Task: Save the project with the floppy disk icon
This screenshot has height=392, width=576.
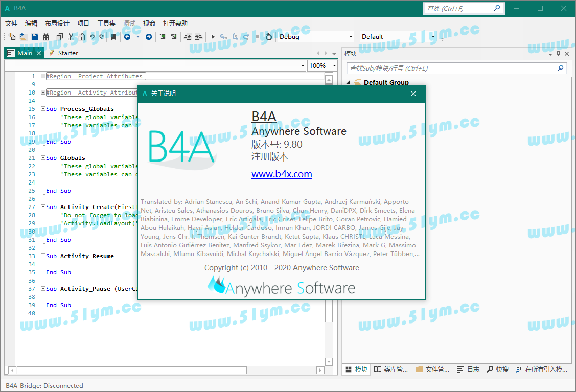Action: click(x=35, y=36)
